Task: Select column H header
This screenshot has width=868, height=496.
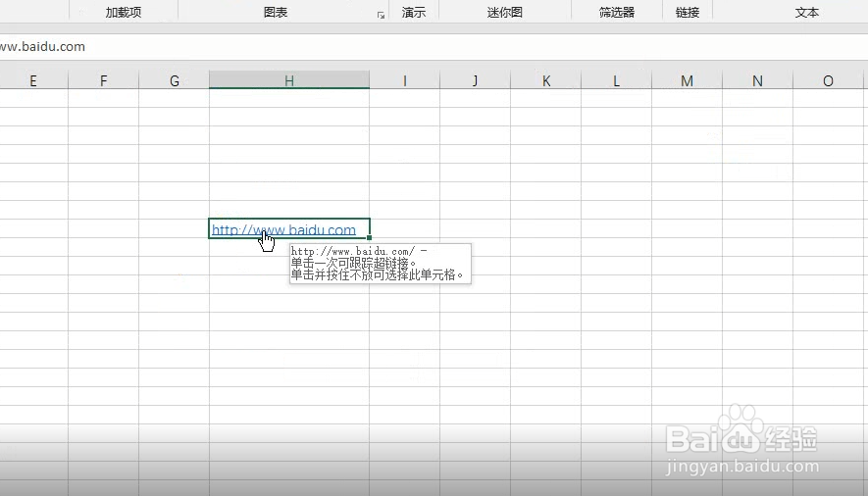Action: click(289, 80)
